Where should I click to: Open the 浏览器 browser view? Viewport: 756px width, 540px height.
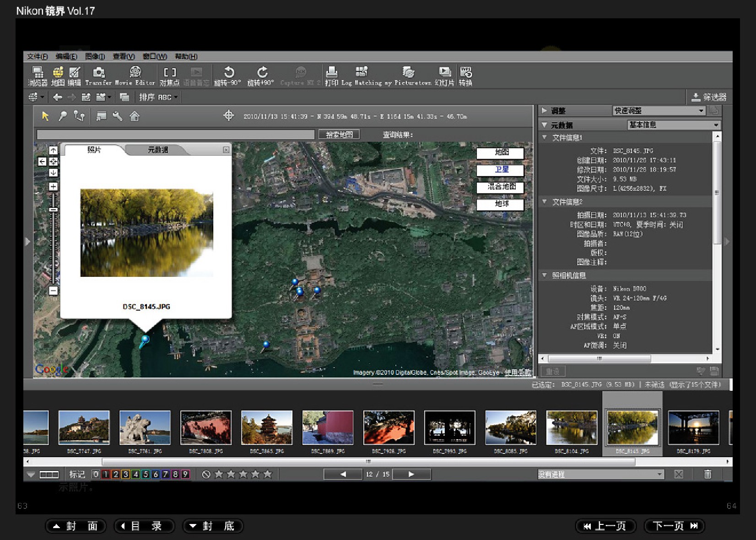click(38, 76)
